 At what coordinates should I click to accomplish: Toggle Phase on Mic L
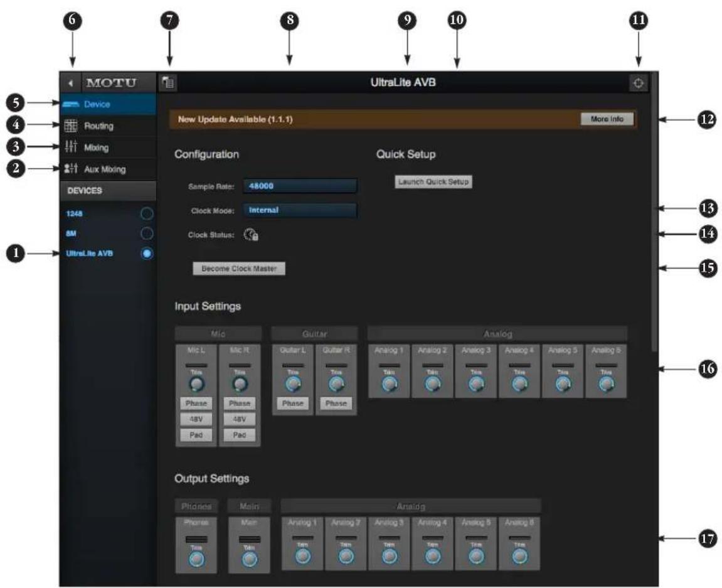pyautogui.click(x=196, y=404)
